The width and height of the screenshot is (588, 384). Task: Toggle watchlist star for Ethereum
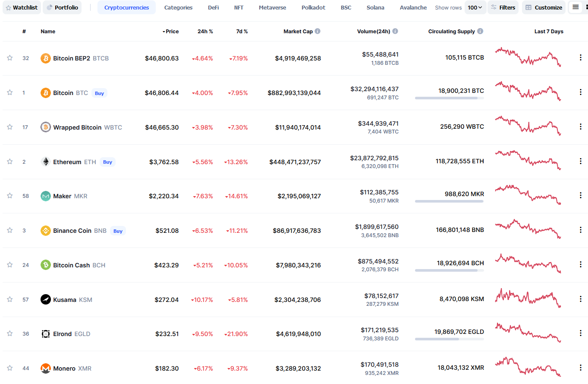click(x=9, y=162)
